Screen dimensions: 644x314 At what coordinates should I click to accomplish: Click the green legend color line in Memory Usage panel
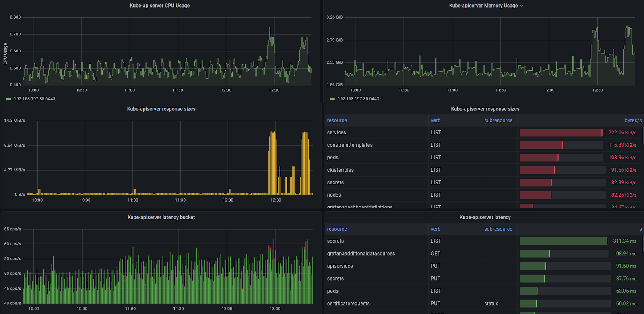[x=332, y=99]
